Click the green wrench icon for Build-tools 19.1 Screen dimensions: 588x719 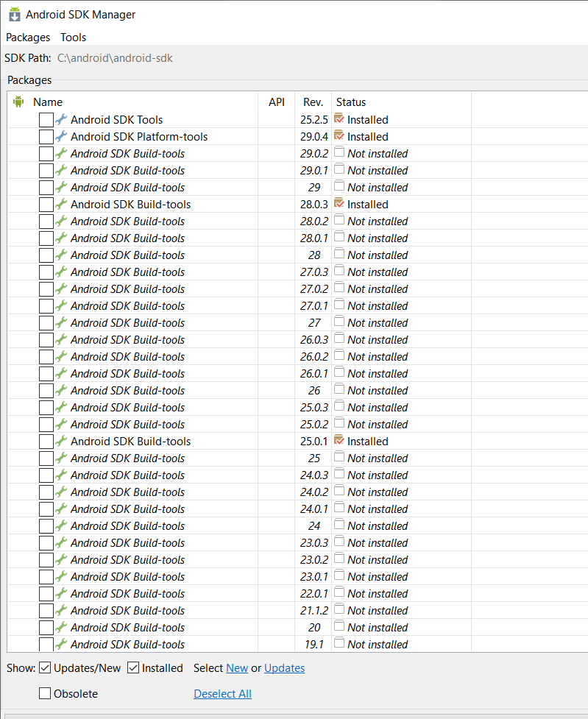coord(61,644)
